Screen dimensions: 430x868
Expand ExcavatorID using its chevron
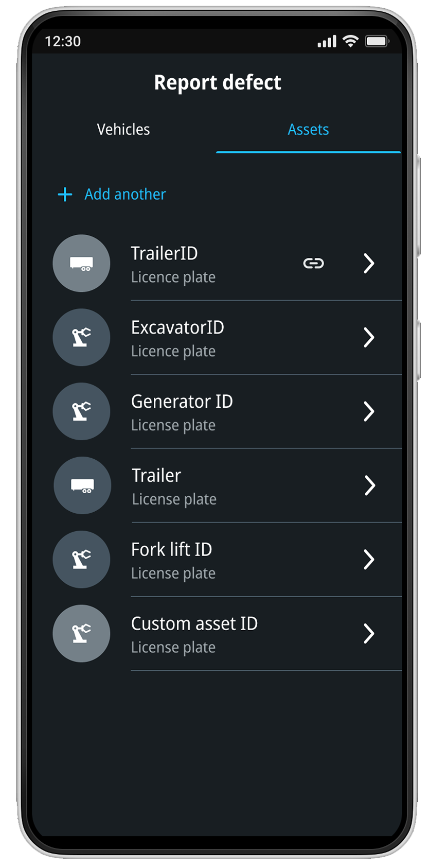369,338
